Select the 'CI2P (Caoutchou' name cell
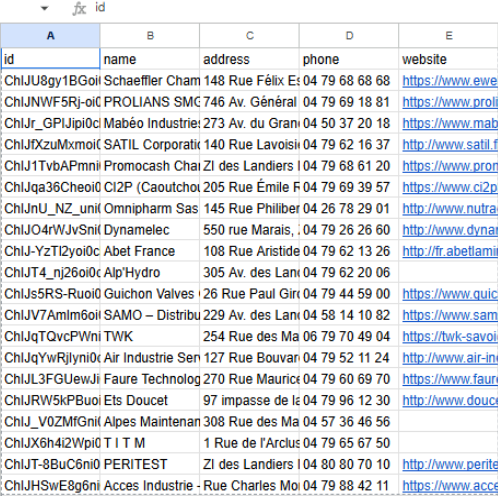Screen dimensions: 498x498 click(x=150, y=187)
